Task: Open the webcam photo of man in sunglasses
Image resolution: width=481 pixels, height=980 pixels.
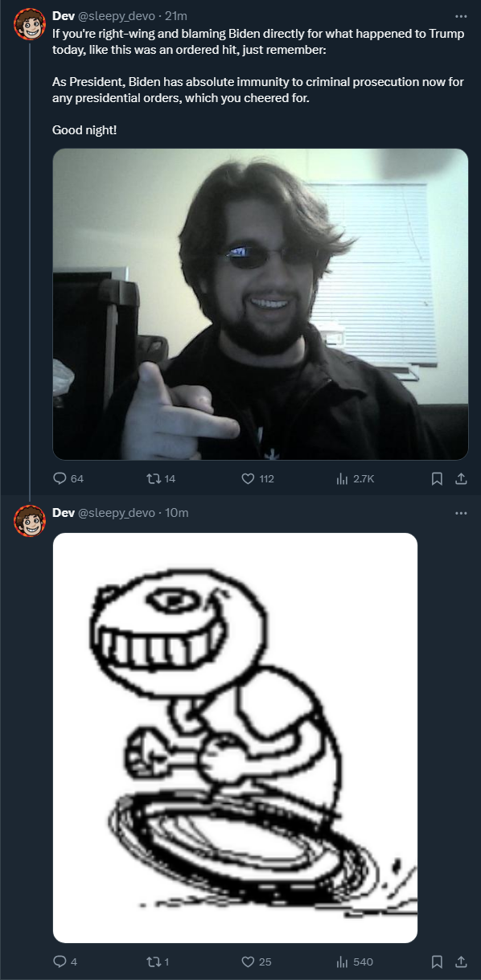Action: (261, 304)
